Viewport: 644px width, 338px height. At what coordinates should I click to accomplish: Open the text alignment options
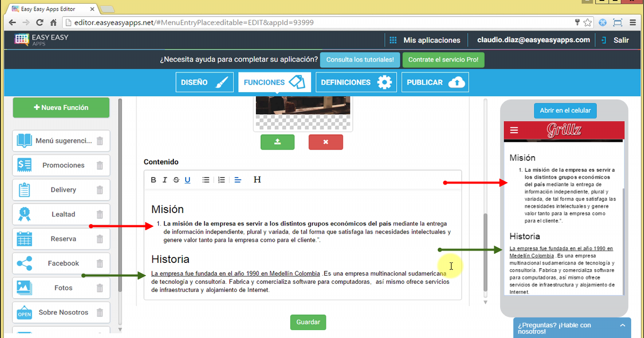click(238, 180)
